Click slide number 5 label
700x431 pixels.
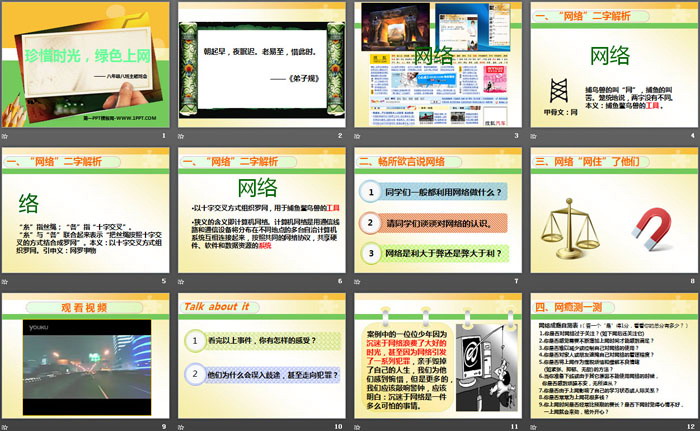(164, 281)
